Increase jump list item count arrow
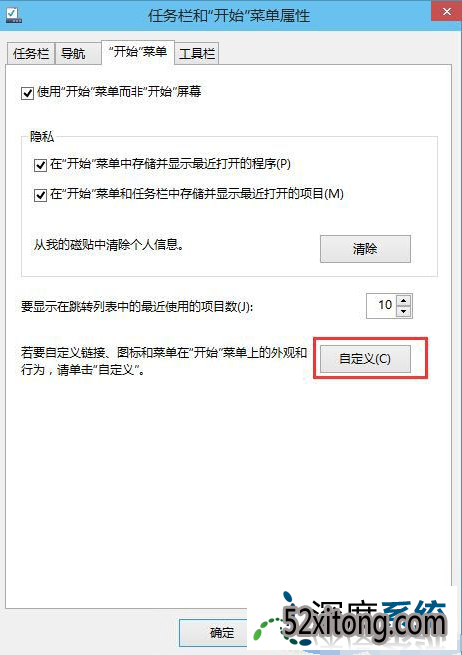 pyautogui.click(x=403, y=301)
